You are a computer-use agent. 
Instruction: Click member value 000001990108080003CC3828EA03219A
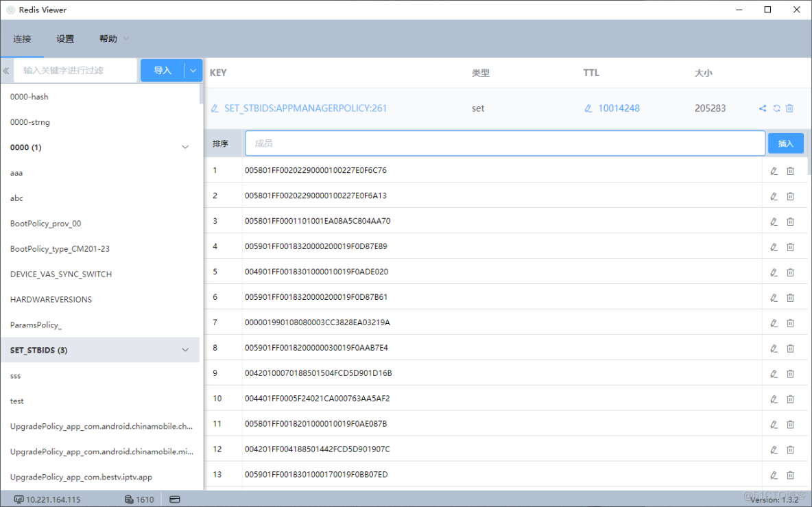(x=318, y=322)
